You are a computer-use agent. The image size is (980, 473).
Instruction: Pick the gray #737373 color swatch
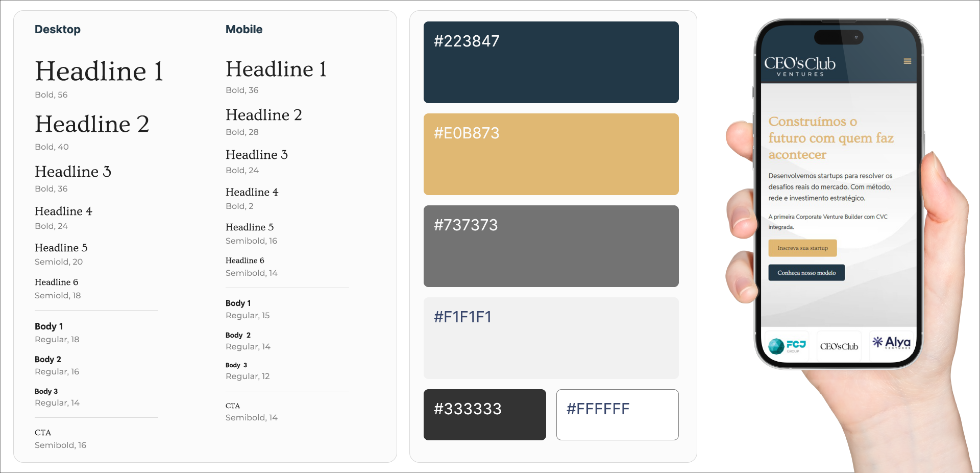point(551,246)
